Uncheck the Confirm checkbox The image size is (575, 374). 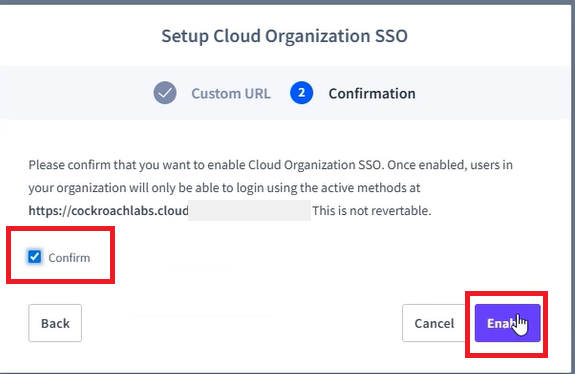[34, 257]
